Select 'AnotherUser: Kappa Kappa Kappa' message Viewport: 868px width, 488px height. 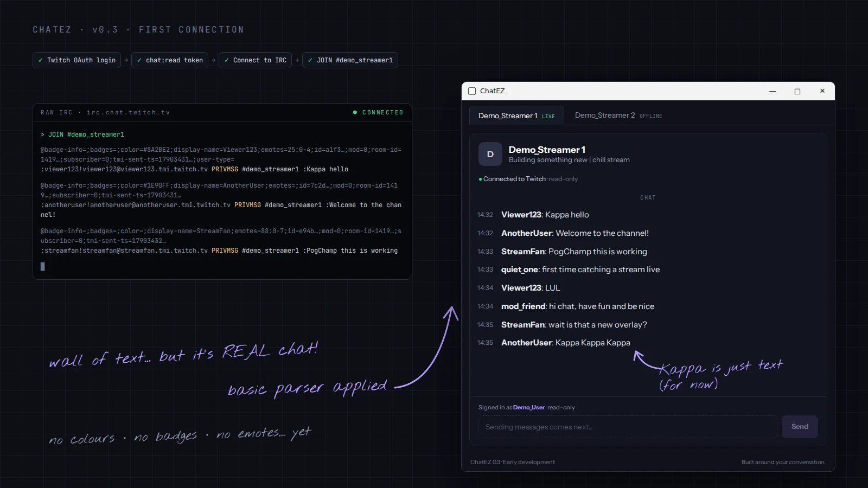pos(565,343)
